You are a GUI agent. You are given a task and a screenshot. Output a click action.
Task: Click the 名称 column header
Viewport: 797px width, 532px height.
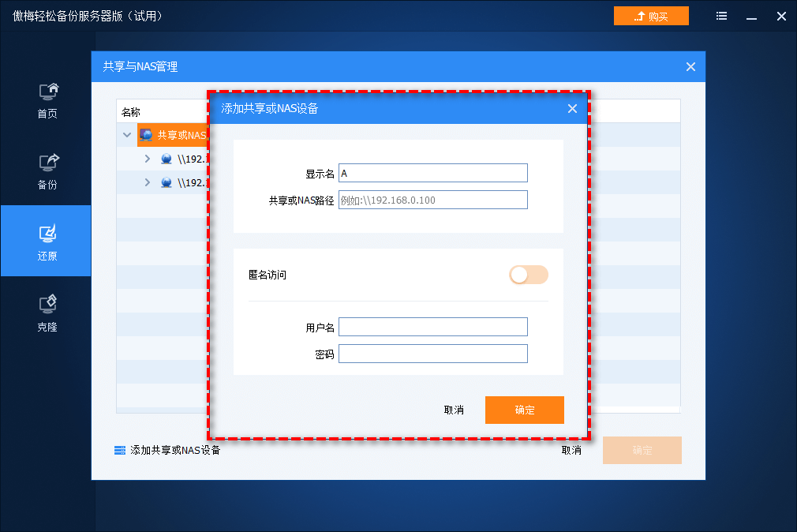coord(131,112)
